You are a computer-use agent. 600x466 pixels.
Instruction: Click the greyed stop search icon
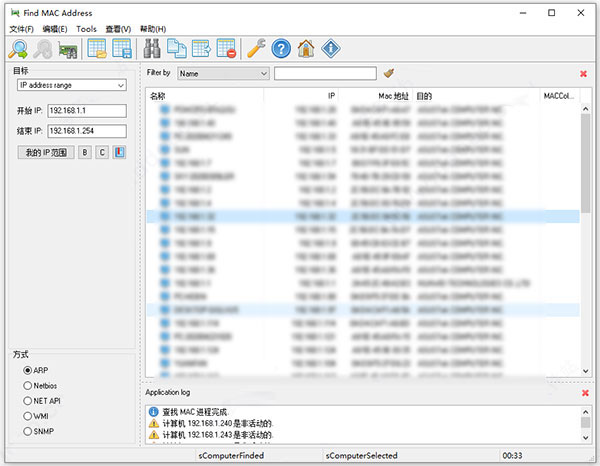coord(42,49)
